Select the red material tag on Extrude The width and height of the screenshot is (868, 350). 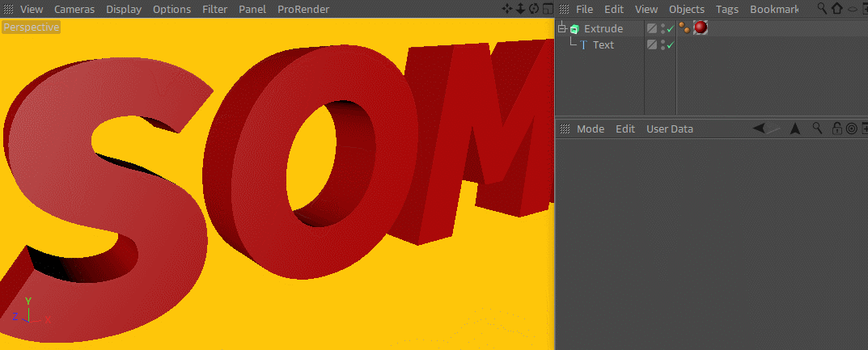coord(701,27)
